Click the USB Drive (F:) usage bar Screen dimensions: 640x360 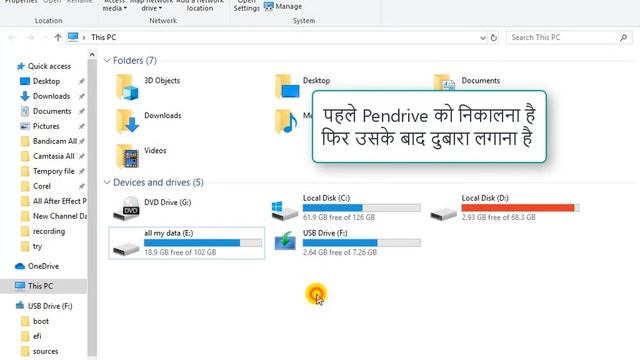pos(362,243)
